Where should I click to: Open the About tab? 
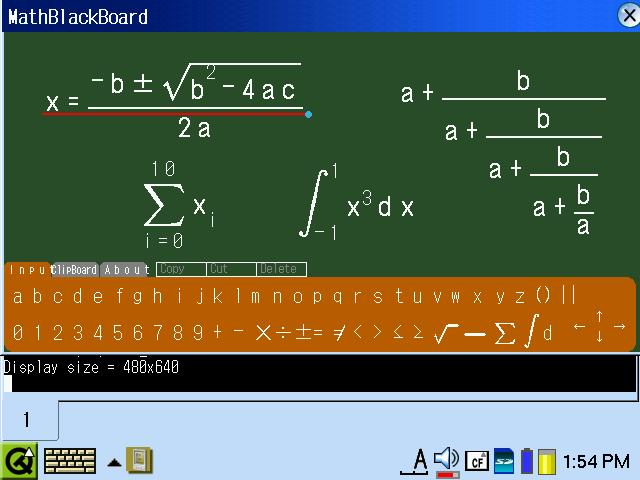(x=126, y=270)
